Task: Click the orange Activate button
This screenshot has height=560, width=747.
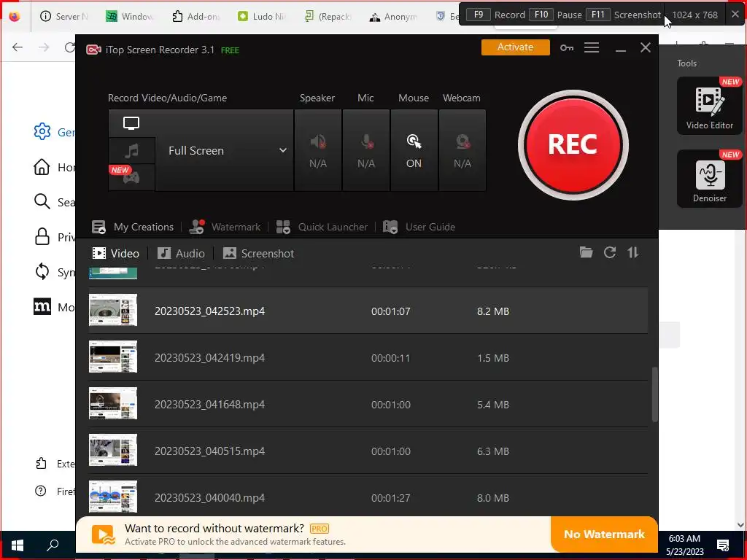Action: (515, 47)
